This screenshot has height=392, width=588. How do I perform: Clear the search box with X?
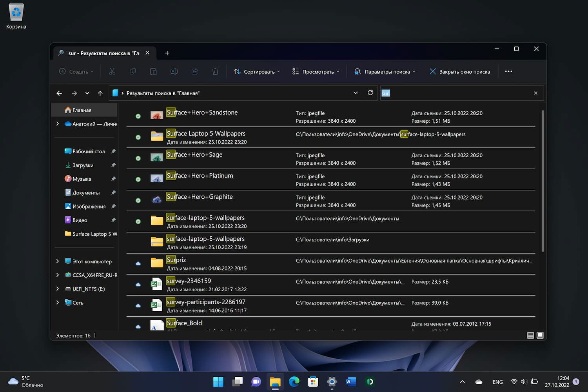point(535,93)
